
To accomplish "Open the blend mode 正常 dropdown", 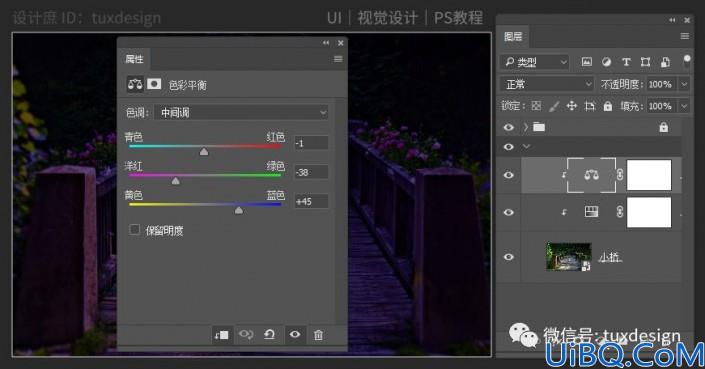I will 548,84.
